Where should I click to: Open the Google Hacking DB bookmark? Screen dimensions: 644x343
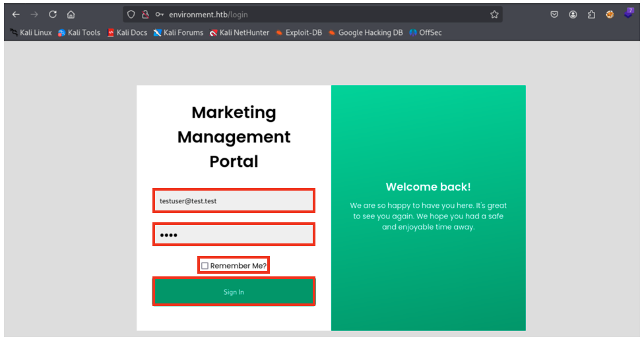(x=366, y=32)
